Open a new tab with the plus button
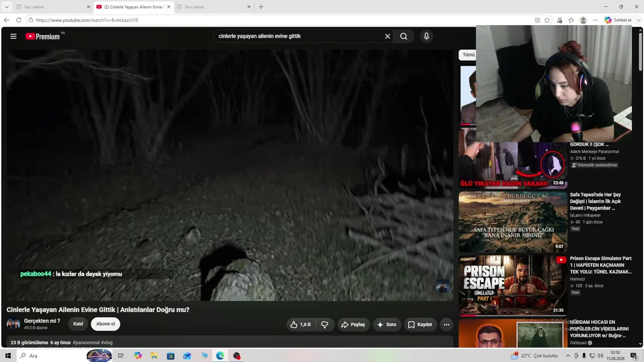Image resolution: width=644 pixels, height=362 pixels. click(x=261, y=7)
